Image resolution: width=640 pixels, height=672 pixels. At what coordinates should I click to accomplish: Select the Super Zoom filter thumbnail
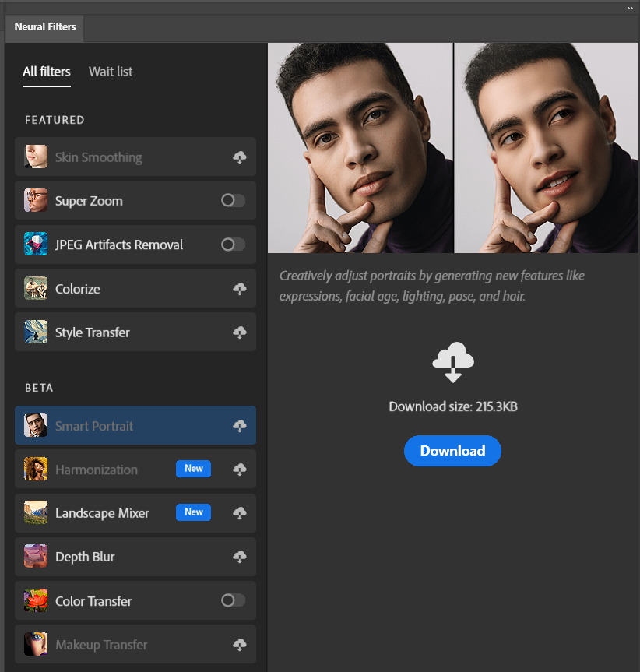click(x=36, y=200)
